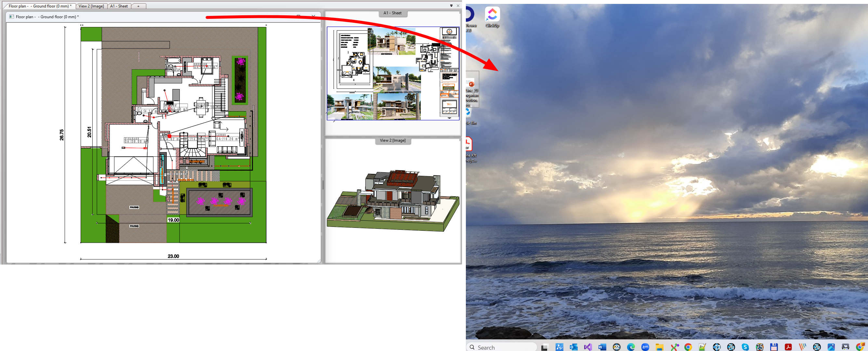Click the floating View 2 [Image] panel label
The width and height of the screenshot is (868, 351).
(x=393, y=140)
